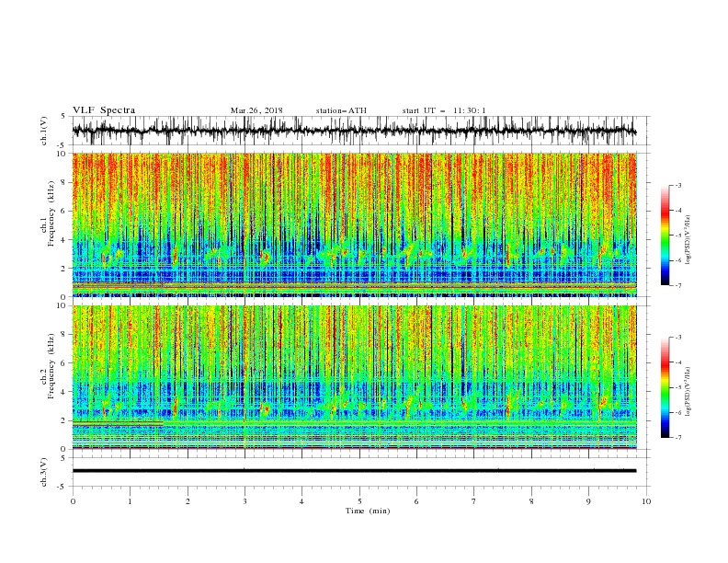This screenshot has height=563, width=728.
Task: Click the ch.3 voltage trace band
Action: (354, 471)
